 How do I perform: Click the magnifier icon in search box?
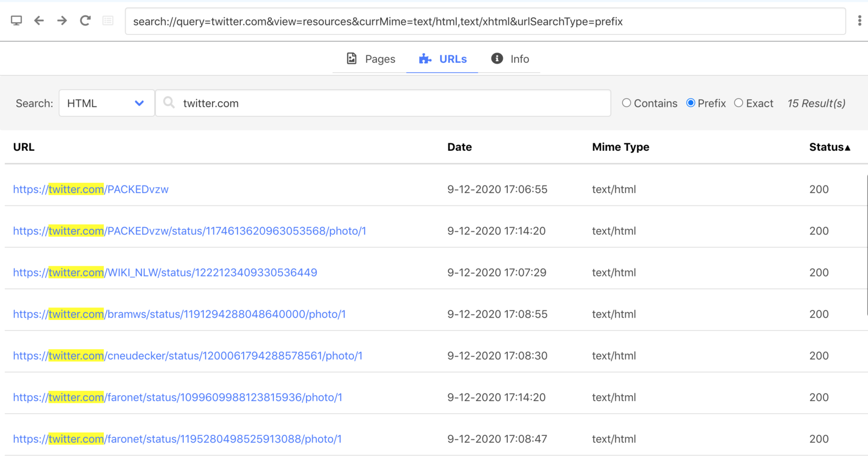pos(169,102)
